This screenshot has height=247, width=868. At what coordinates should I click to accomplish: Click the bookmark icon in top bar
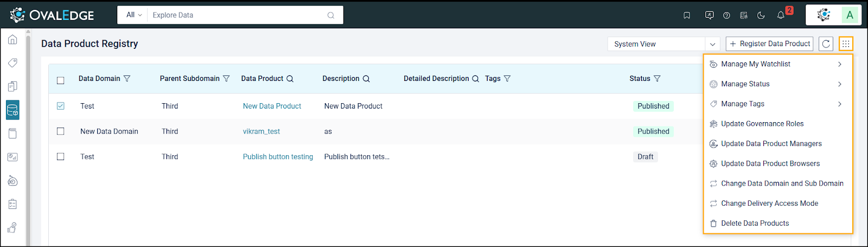coord(687,15)
